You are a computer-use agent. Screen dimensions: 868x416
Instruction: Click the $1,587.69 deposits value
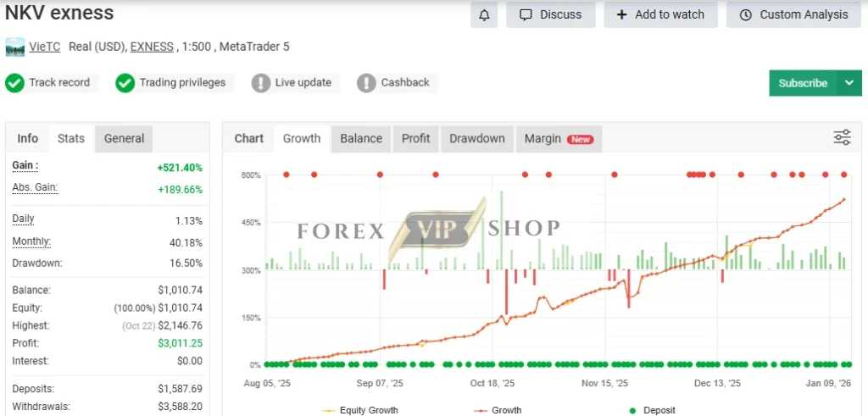coord(180,389)
